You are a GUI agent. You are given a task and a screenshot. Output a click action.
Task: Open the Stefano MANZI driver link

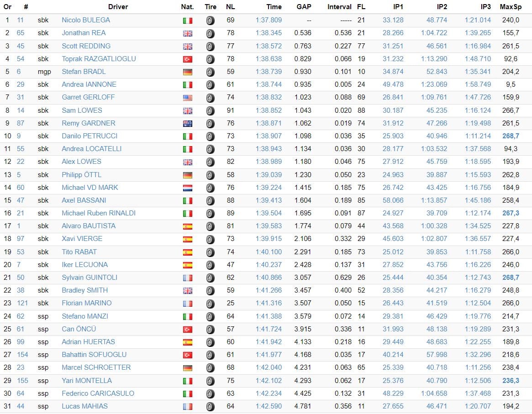click(85, 316)
